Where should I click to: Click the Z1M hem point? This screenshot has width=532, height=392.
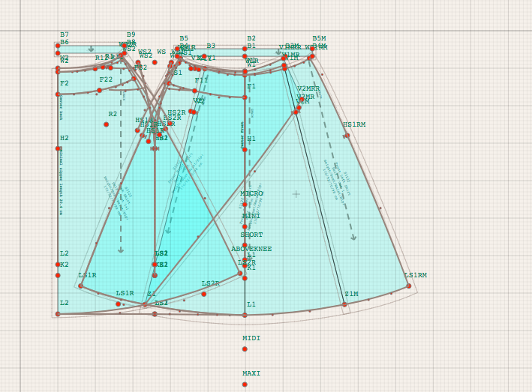pos(344,304)
